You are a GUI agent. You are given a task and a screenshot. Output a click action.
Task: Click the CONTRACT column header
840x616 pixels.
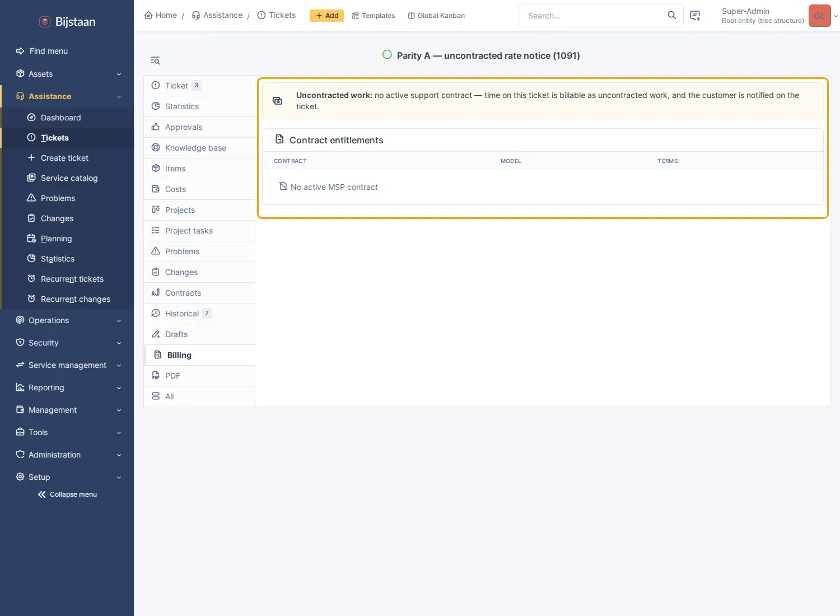coord(290,161)
